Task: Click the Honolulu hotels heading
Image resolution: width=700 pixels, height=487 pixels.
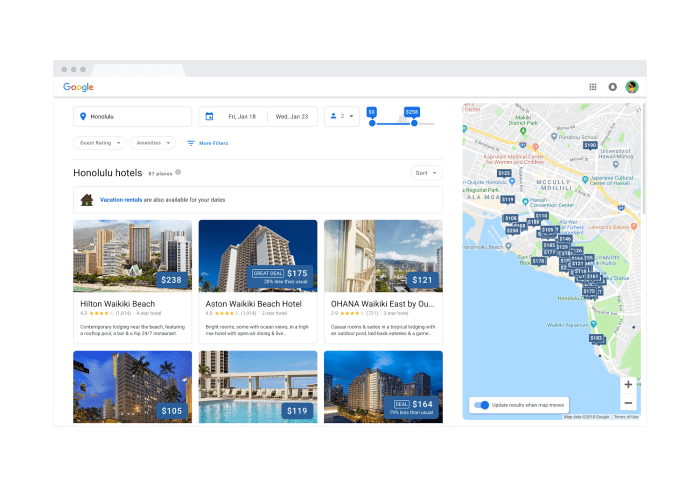Action: (108, 173)
